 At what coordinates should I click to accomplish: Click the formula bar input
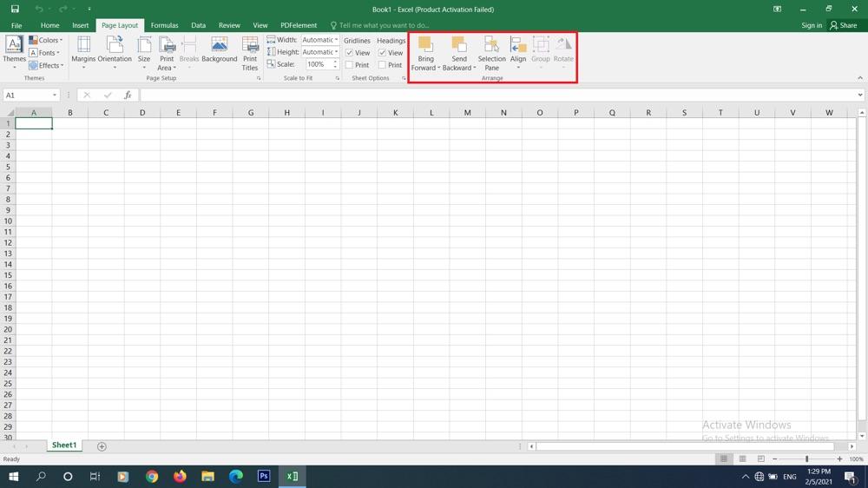pyautogui.click(x=497, y=96)
